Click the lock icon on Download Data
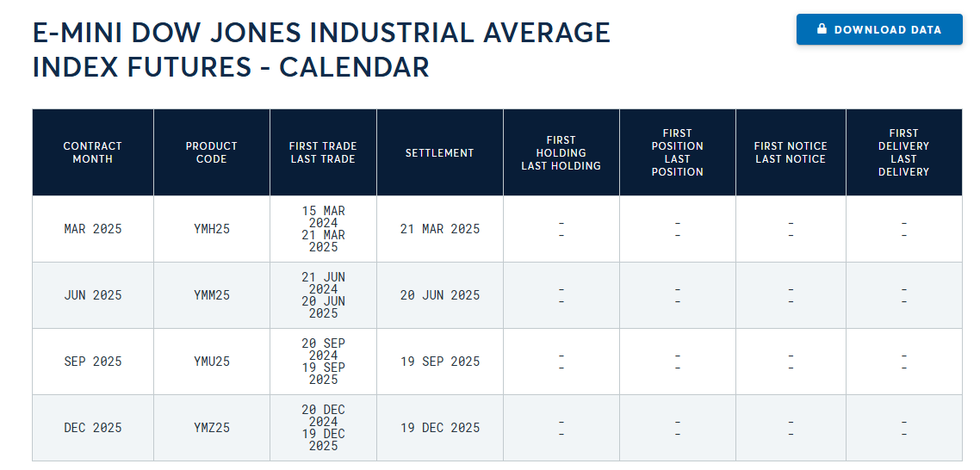 pos(822,28)
